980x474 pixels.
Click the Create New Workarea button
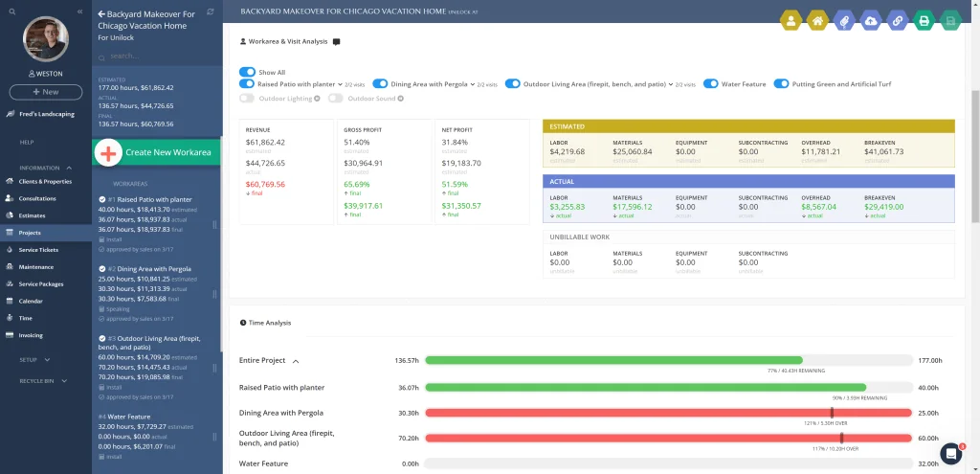click(156, 152)
